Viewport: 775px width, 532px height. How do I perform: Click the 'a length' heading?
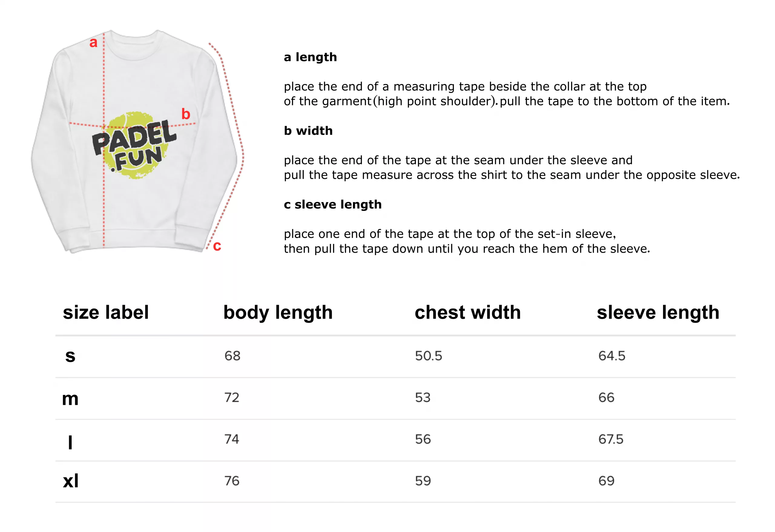(x=310, y=57)
